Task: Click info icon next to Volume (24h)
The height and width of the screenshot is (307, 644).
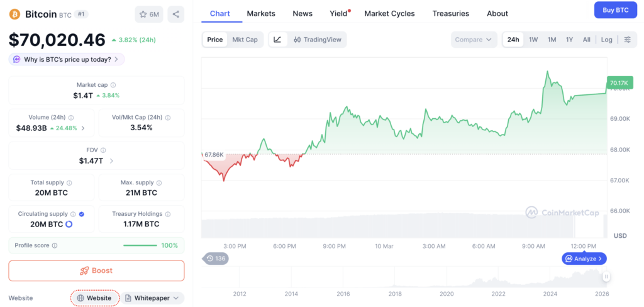Action: tap(71, 118)
